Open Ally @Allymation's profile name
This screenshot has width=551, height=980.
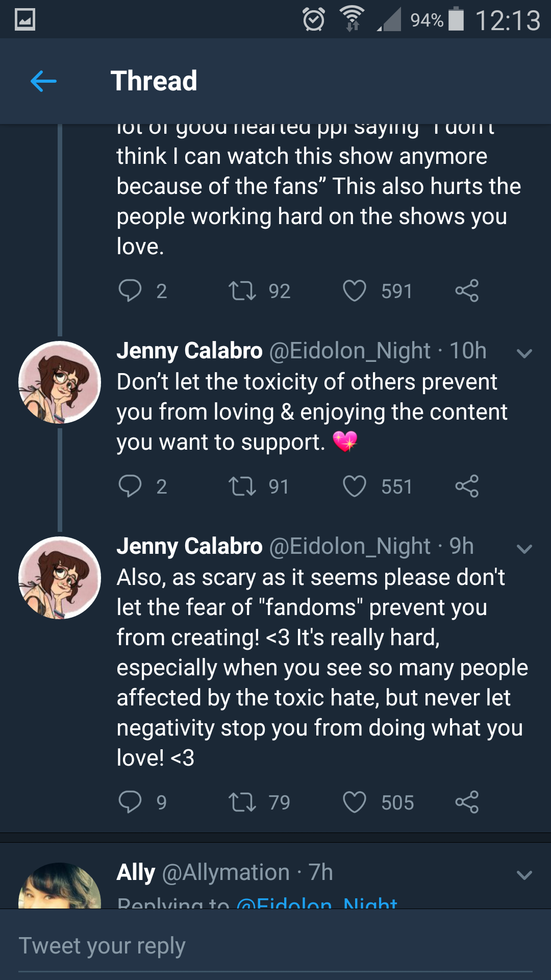(136, 872)
